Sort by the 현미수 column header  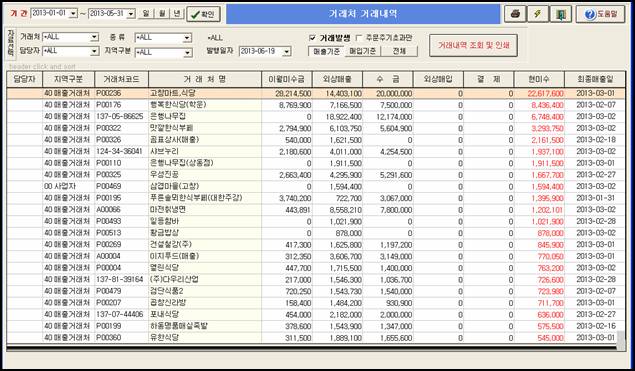tap(539, 79)
